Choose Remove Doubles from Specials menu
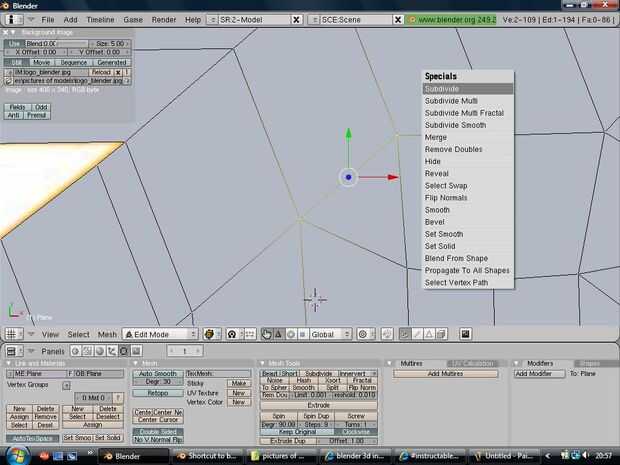 [x=468, y=149]
